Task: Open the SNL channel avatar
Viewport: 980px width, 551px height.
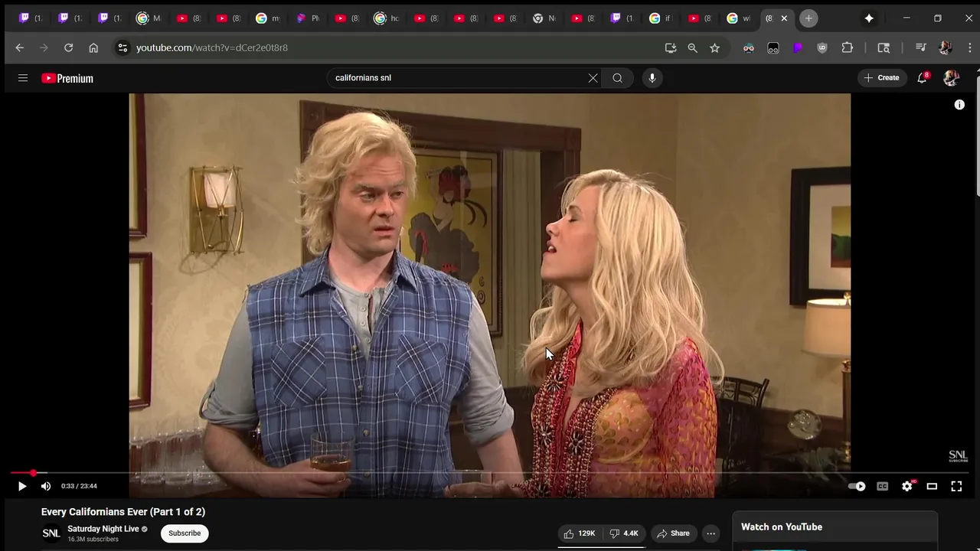Action: [51, 533]
